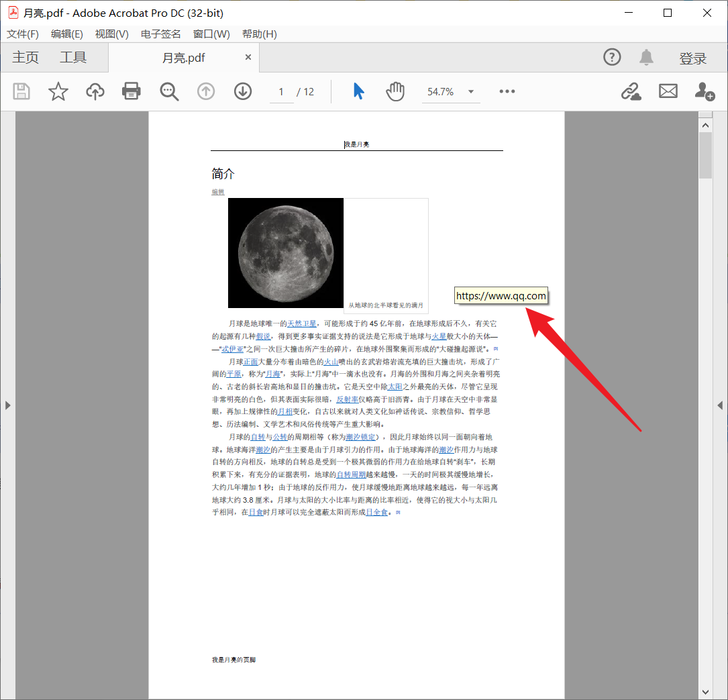Share the file with other people
The height and width of the screenshot is (700, 728).
[x=705, y=91]
